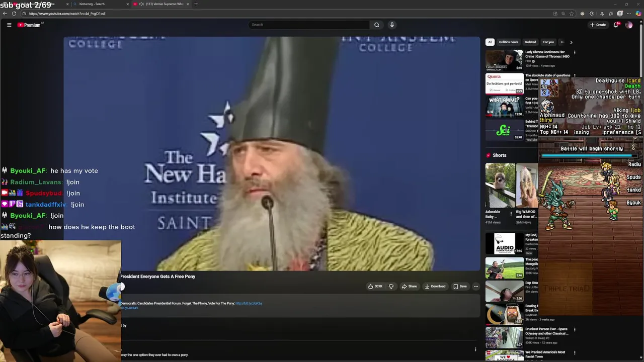
Task: Open options for 'absolute state of questions' video
Action: coord(575,76)
